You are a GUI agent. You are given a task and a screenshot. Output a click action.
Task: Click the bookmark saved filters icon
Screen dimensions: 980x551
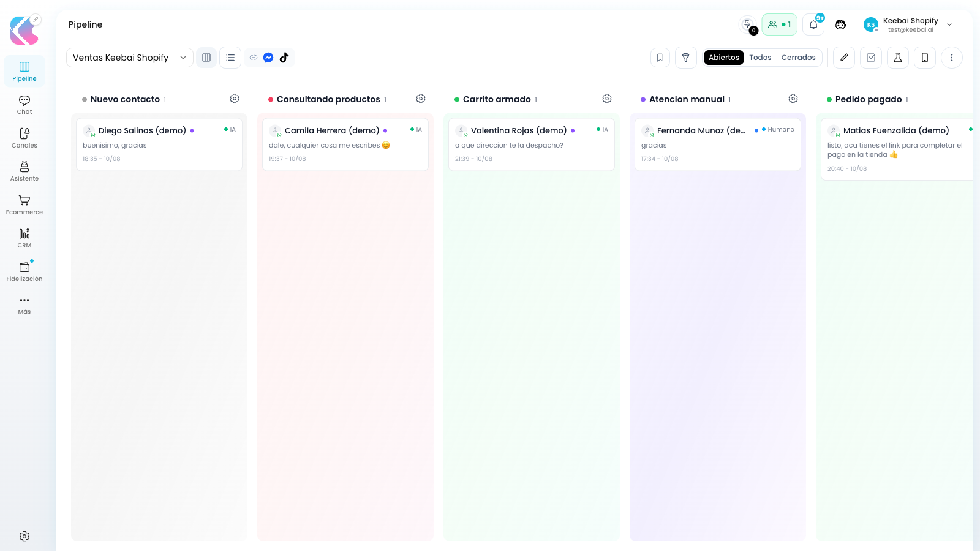pos(660,58)
